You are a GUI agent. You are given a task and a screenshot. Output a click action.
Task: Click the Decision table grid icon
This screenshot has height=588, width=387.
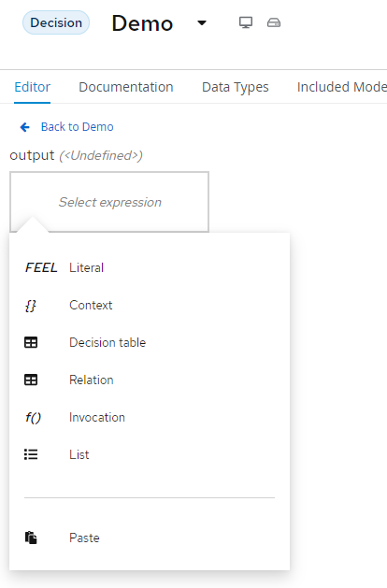click(x=31, y=342)
